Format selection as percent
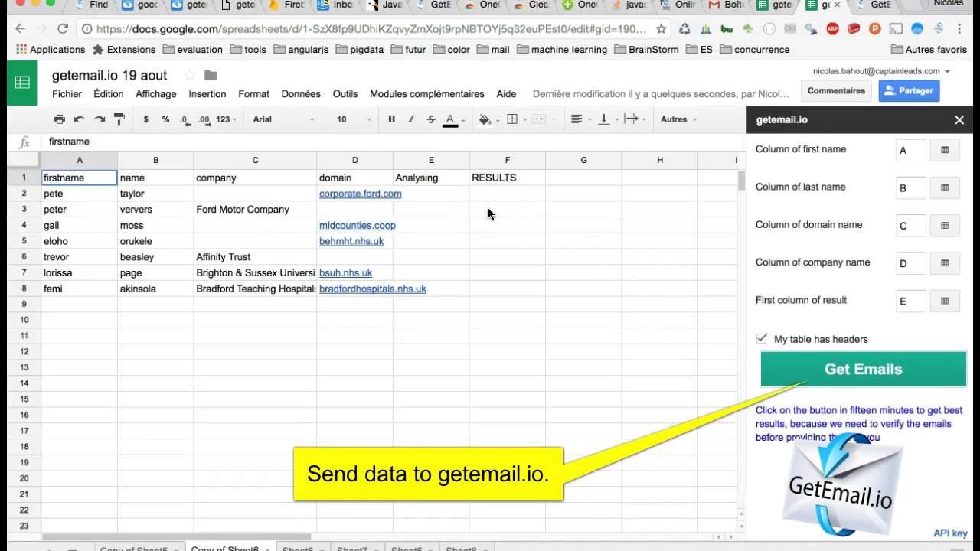Viewport: 980px width, 551px height. tap(165, 119)
